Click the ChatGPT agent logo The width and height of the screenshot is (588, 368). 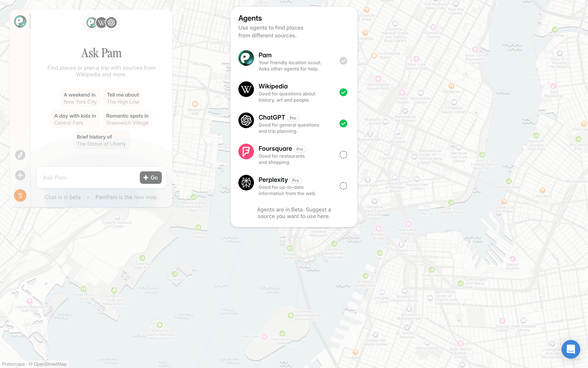tap(246, 120)
